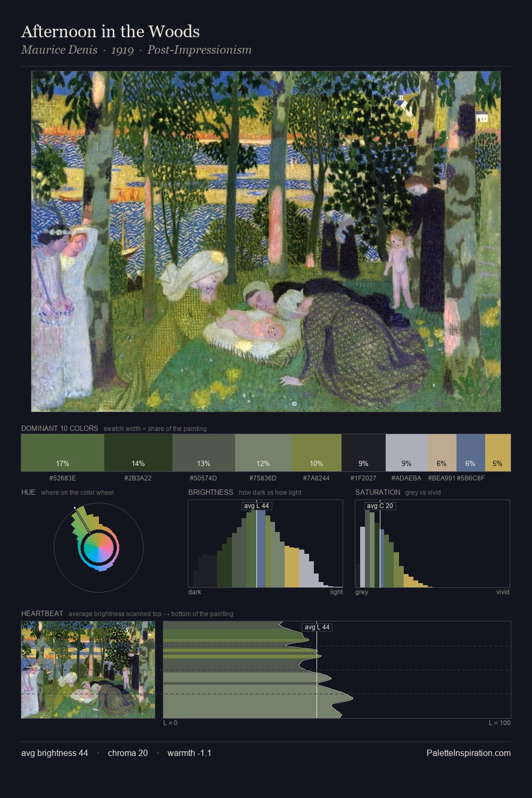Click 'avg L 44' label in Brightness chart

pyautogui.click(x=256, y=506)
